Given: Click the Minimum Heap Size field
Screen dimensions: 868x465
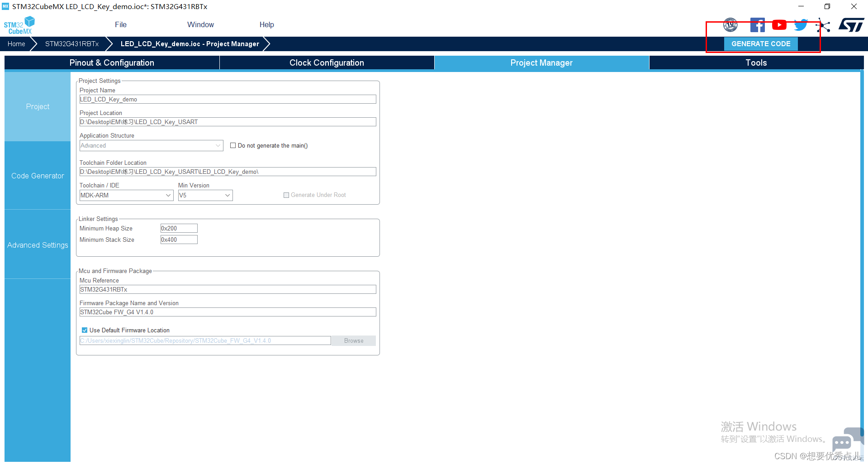Looking at the screenshot, I should click(179, 228).
